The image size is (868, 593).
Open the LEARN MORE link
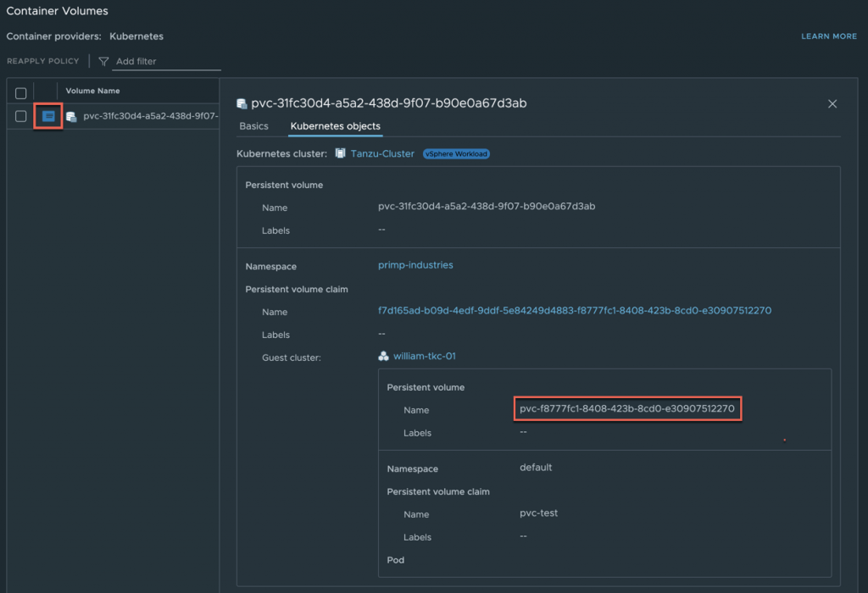click(x=828, y=36)
